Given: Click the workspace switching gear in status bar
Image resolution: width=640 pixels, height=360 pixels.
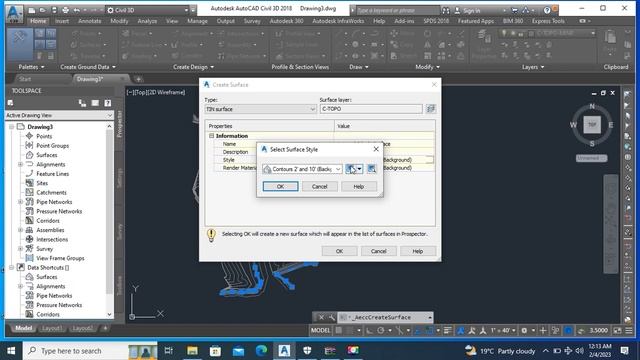Looking at the screenshot, I should click(524, 330).
